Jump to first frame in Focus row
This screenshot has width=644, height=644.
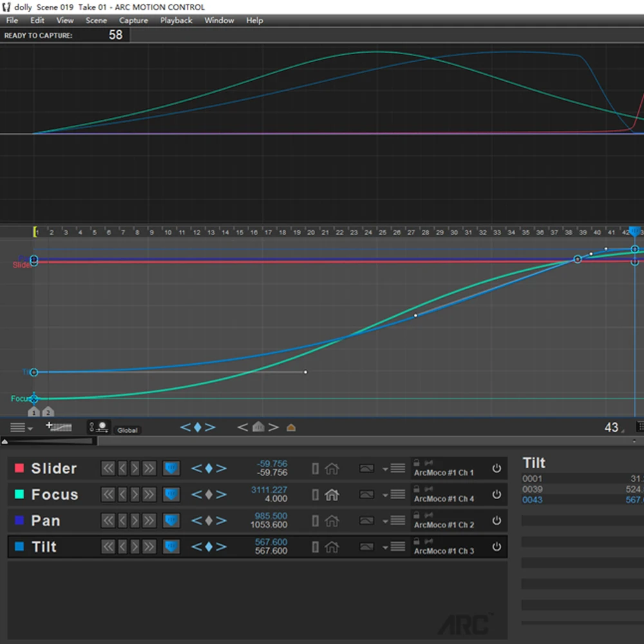(x=108, y=495)
